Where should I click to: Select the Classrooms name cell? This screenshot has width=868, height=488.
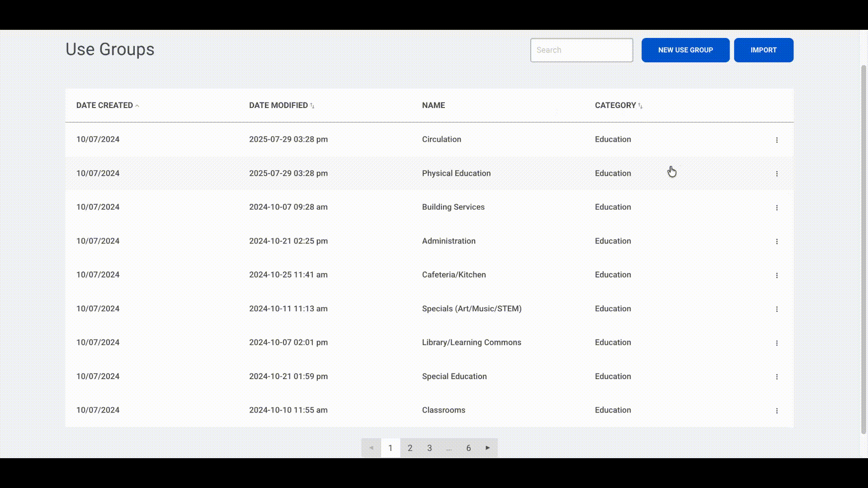[x=443, y=410]
